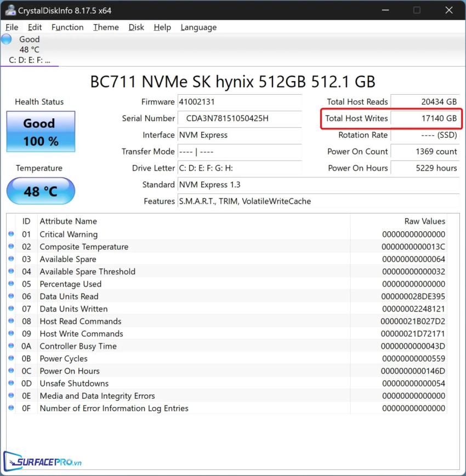
Task: Click raw value 0000000000013C
Action: tap(413, 247)
